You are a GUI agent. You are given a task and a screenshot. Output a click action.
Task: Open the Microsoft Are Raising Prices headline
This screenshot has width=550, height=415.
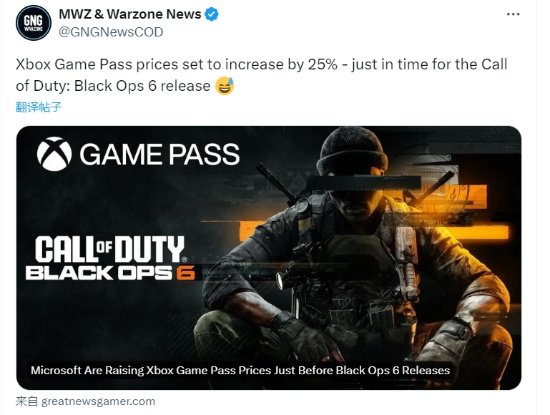point(240,370)
